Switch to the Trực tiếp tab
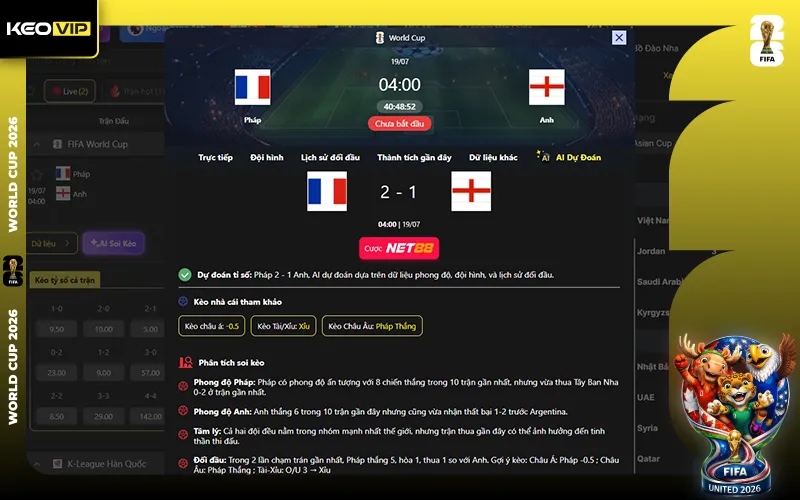 pos(215,158)
